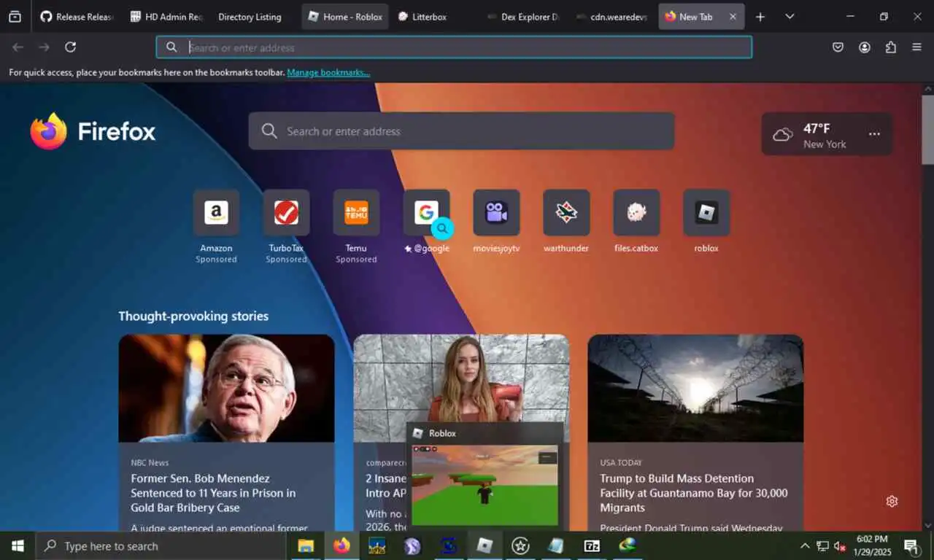
Task: Switch to the HD Admin tab
Action: pyautogui.click(x=166, y=16)
